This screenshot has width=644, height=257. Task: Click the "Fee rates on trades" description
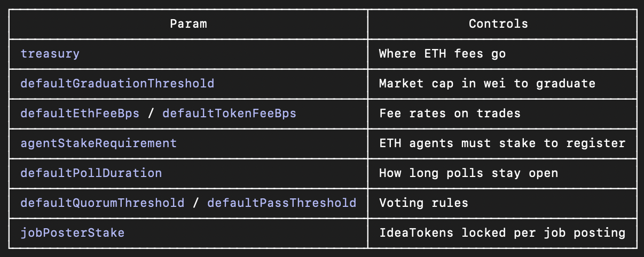pyautogui.click(x=450, y=114)
